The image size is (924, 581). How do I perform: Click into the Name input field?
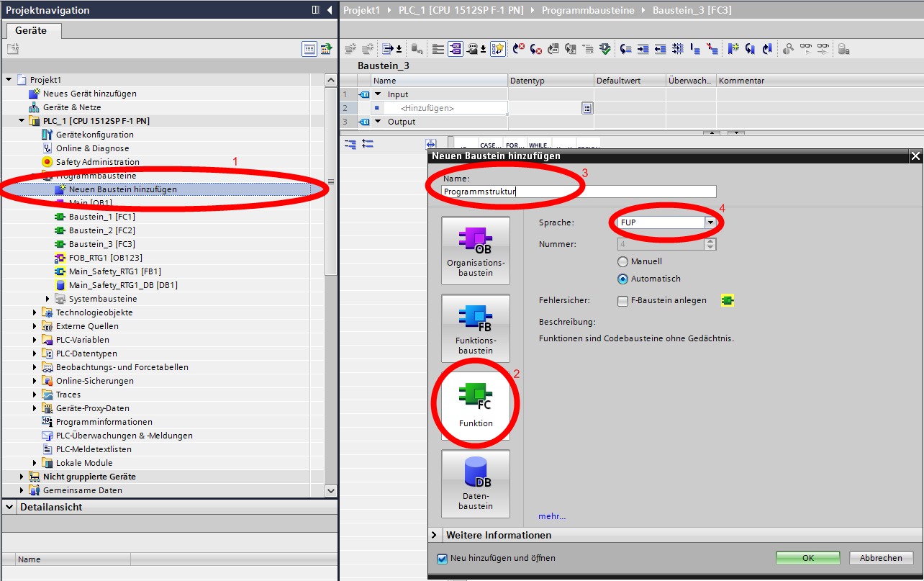(x=579, y=192)
